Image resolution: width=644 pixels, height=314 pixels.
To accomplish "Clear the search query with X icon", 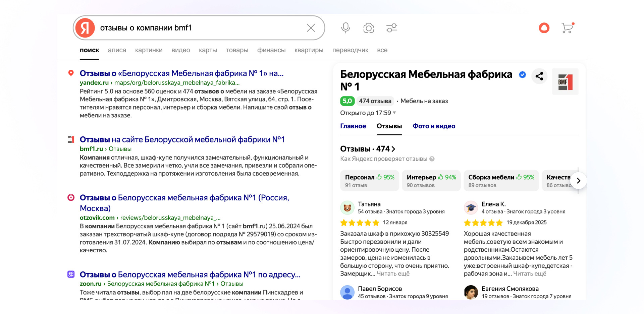I will coord(311,28).
